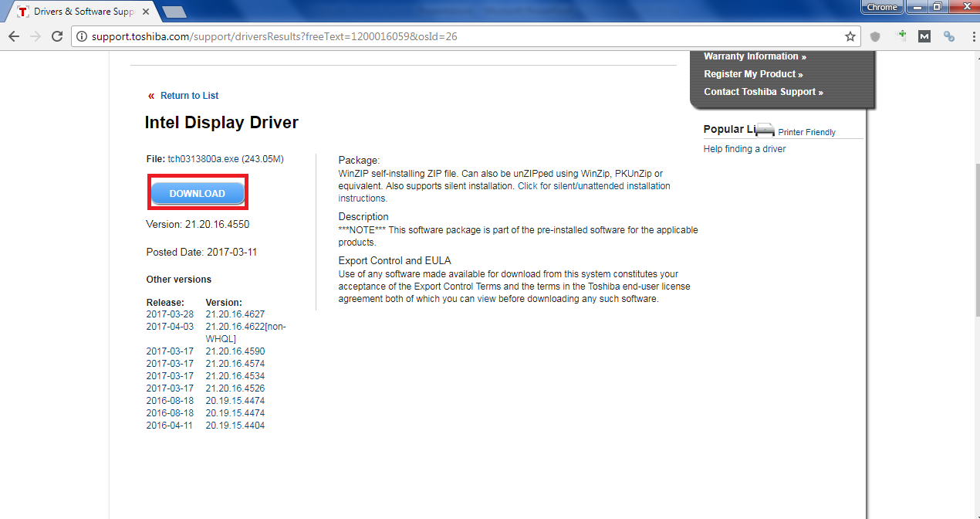Select version 21.20.16.4627

235,314
